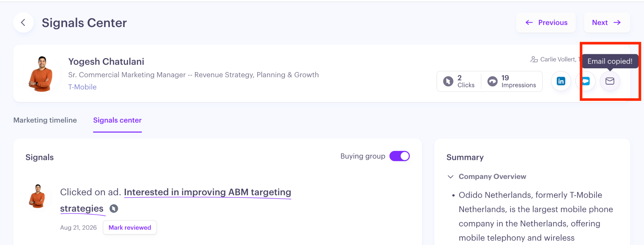Go back using the left chevron button
Viewport: 644px width, 245px height.
click(x=23, y=23)
